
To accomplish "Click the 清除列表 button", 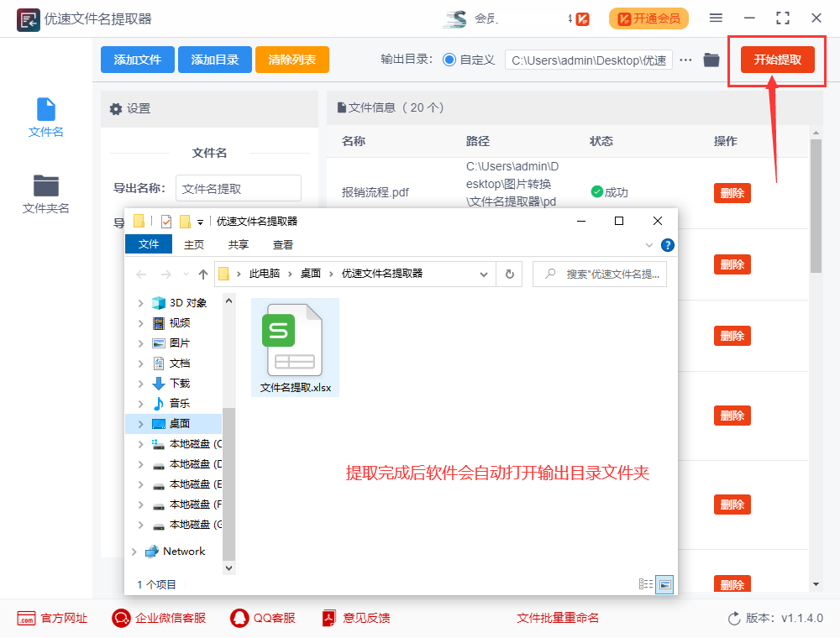I will [291, 60].
